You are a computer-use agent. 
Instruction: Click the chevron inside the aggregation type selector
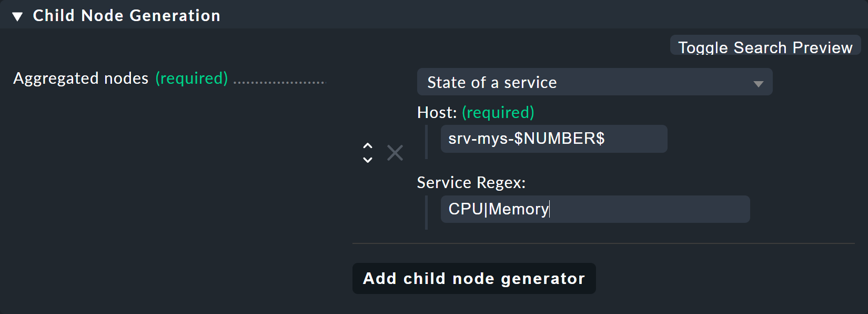(759, 82)
